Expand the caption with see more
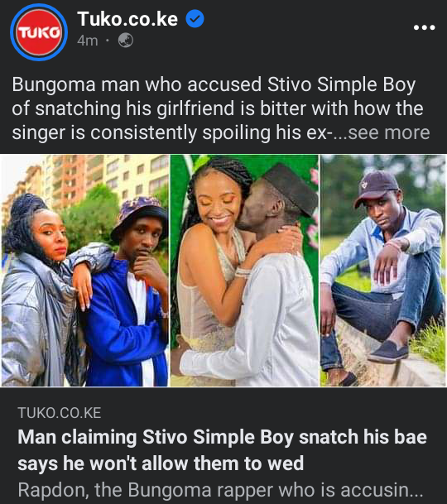 click(389, 132)
